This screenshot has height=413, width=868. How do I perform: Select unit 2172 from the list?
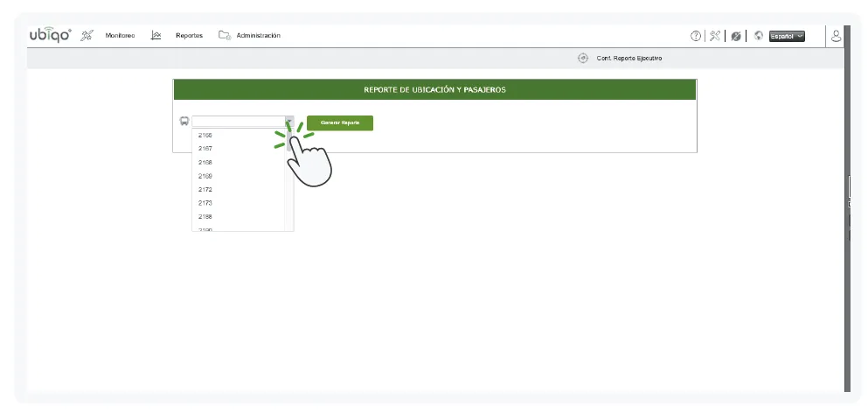[x=238, y=190]
